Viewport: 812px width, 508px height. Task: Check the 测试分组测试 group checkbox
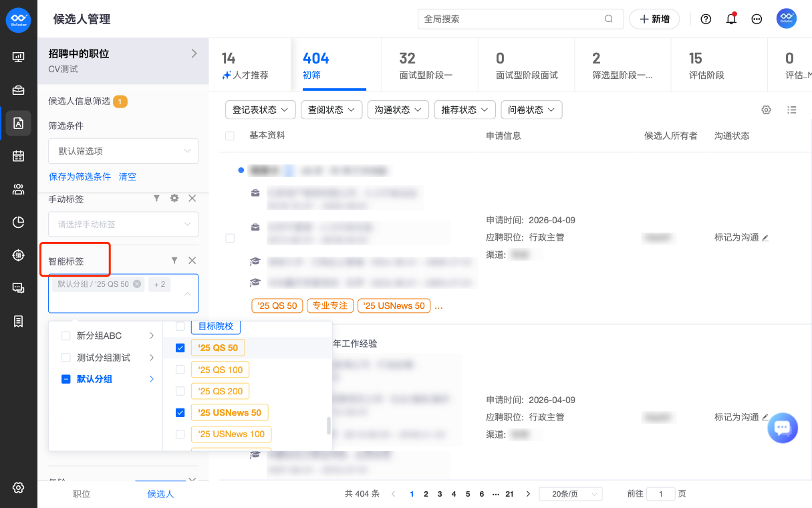(x=65, y=358)
